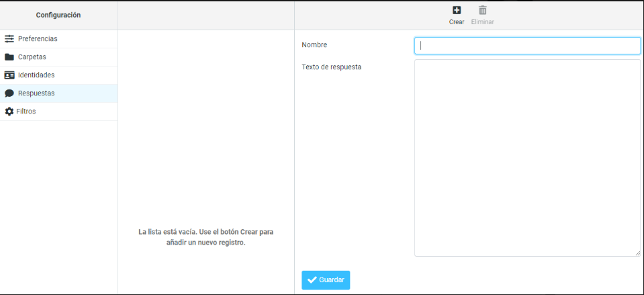
Task: Click the Filtros gear icon
Action: click(x=9, y=112)
